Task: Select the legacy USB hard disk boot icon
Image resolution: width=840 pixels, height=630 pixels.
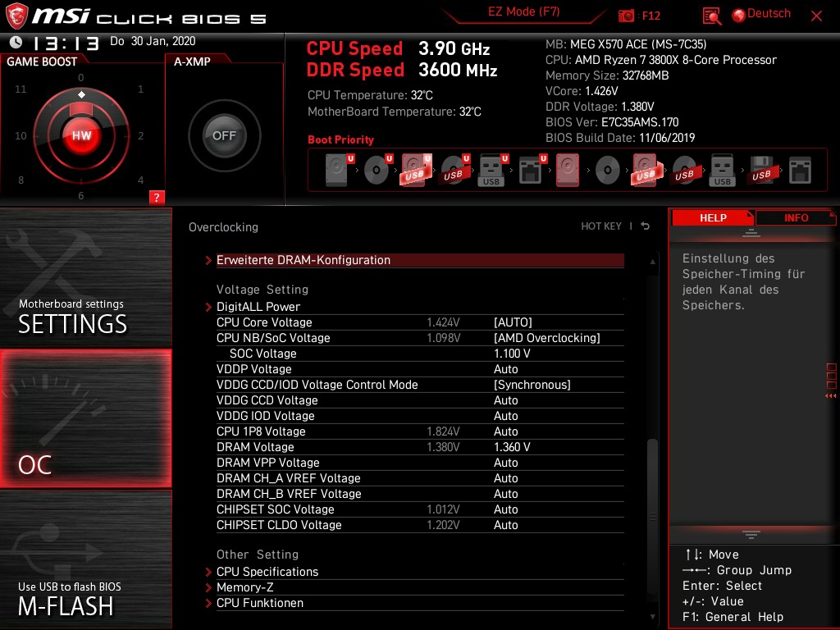Action: [647, 170]
